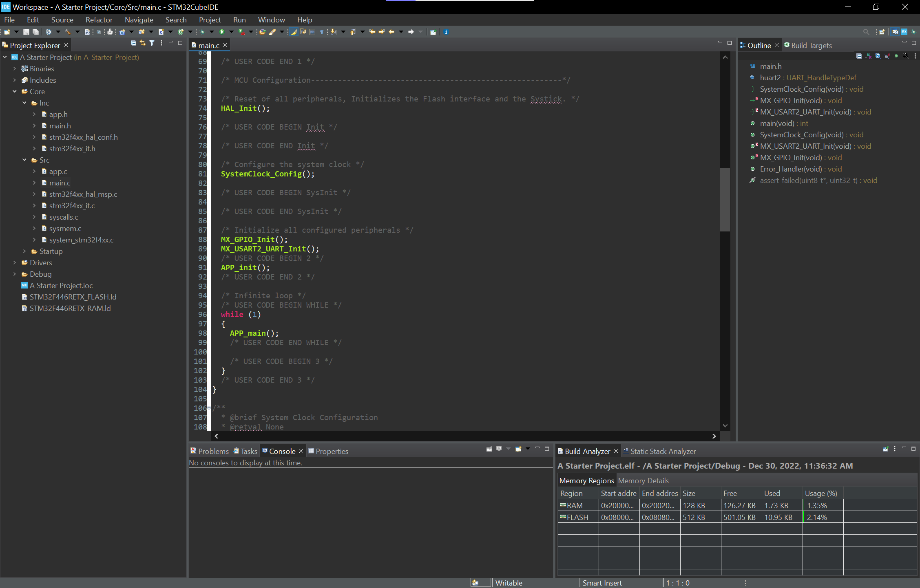Click the Save All toolbar icon
The height and width of the screenshot is (588, 920).
point(36,32)
